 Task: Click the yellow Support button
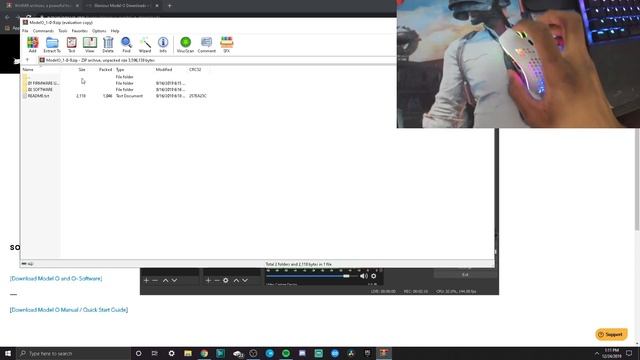tap(611, 334)
